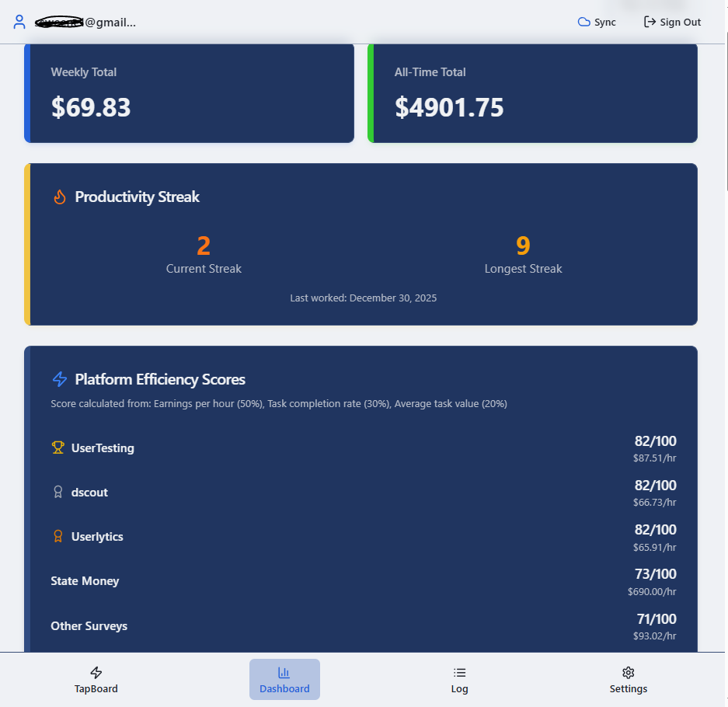
Task: Select the TapBoard lightning icon
Action: [x=96, y=671]
